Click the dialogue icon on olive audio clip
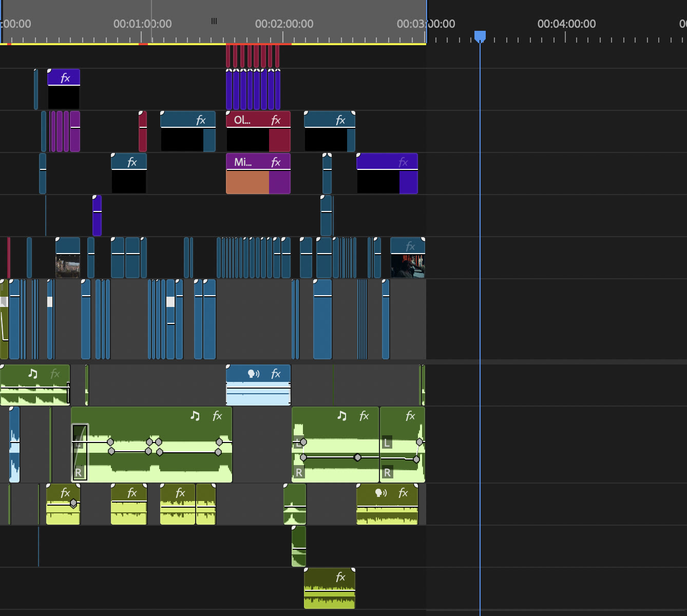The image size is (687, 616). pos(381,493)
